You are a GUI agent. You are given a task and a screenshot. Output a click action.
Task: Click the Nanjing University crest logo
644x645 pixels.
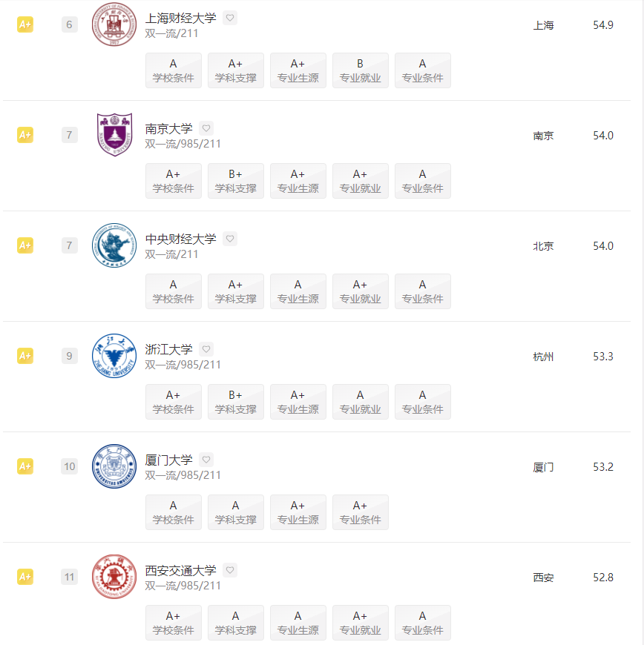(114, 134)
